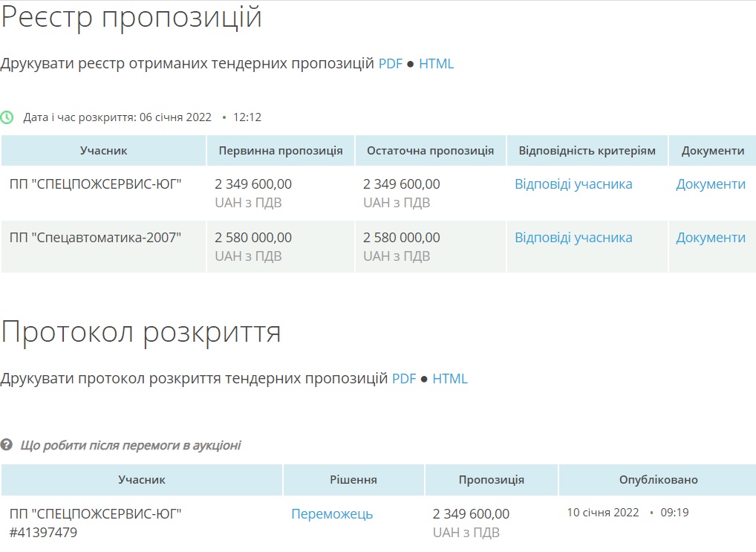
Task: Open HTML version of the proposals registry
Action: click(x=436, y=64)
